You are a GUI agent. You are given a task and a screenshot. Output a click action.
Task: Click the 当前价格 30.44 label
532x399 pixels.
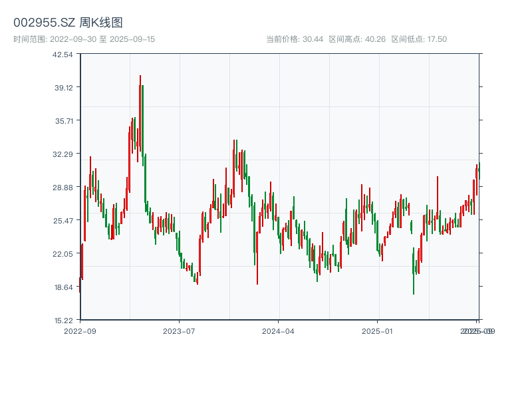pos(295,39)
